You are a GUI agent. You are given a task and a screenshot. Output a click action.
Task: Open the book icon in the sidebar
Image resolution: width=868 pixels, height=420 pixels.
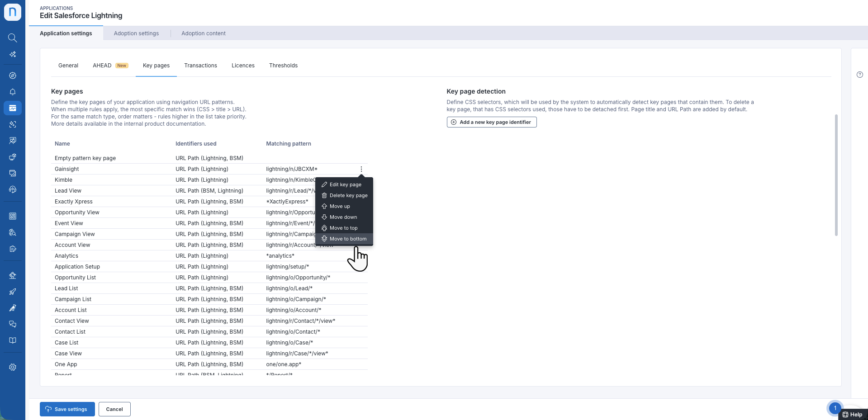tap(13, 340)
